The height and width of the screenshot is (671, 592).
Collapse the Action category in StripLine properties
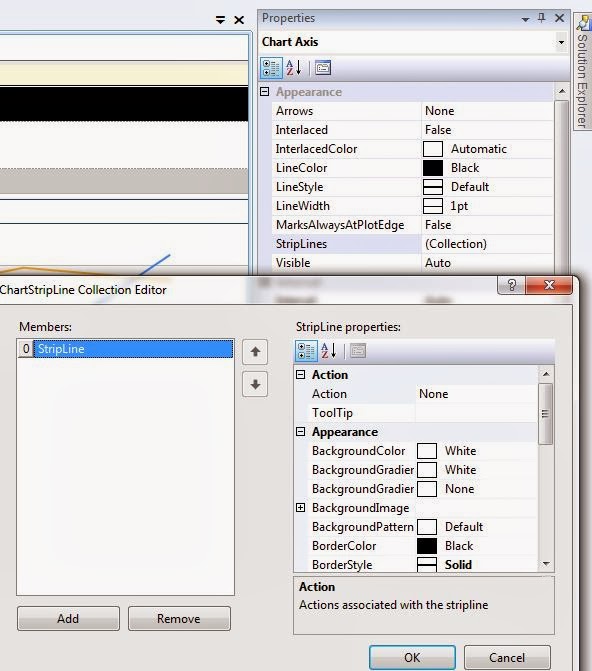(x=300, y=375)
